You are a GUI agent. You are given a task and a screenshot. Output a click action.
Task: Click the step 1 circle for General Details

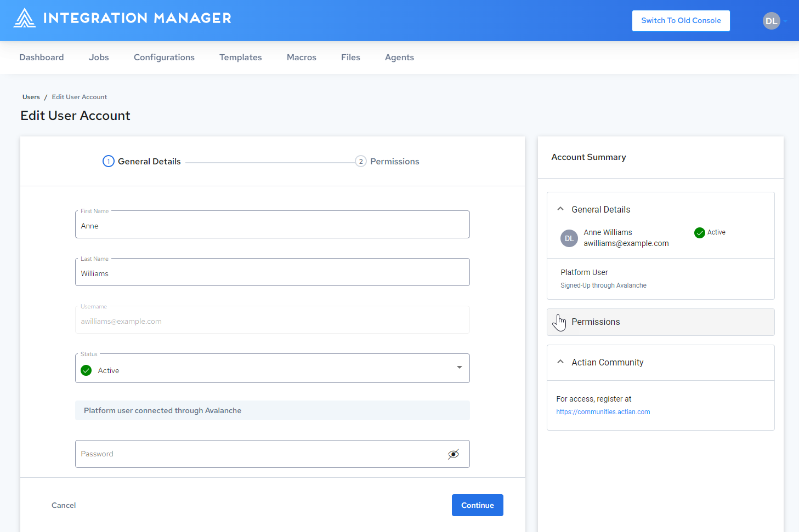[109, 161]
